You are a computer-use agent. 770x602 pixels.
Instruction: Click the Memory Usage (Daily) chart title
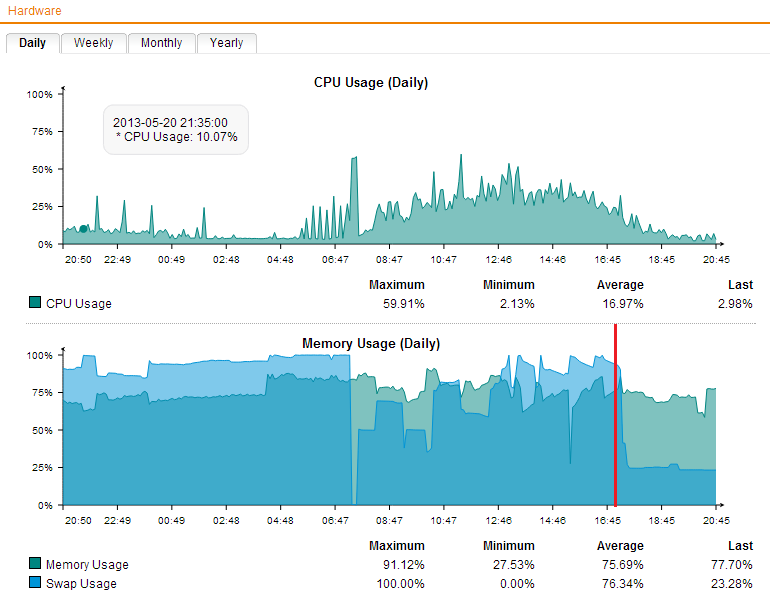(371, 344)
